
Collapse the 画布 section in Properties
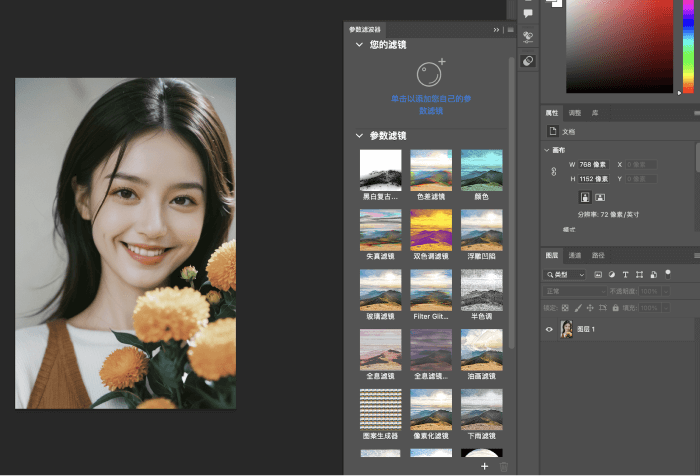click(x=547, y=150)
